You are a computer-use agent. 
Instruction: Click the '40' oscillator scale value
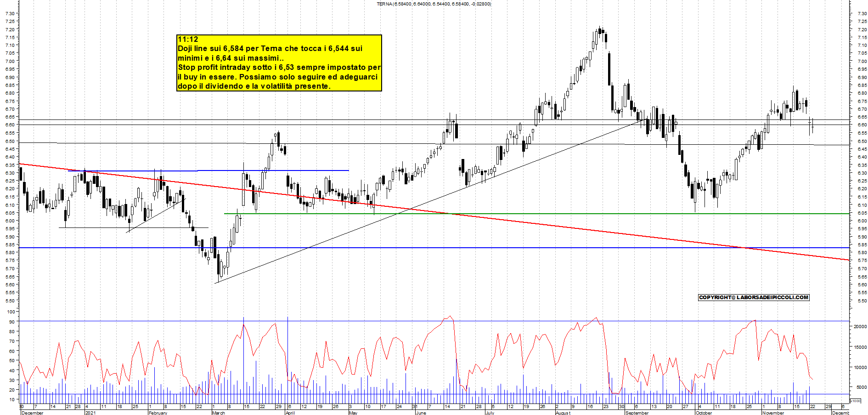coord(11,370)
